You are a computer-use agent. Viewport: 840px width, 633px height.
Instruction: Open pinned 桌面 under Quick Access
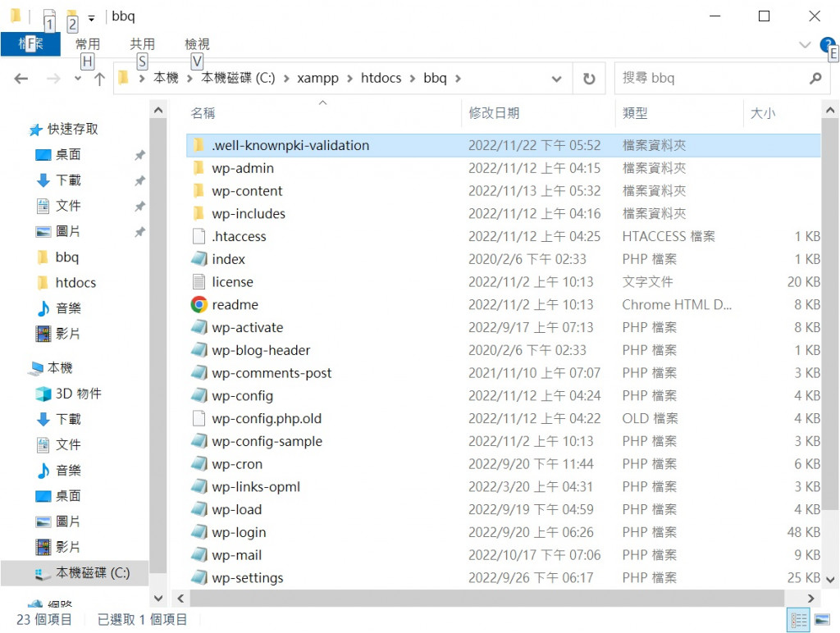[68, 155]
